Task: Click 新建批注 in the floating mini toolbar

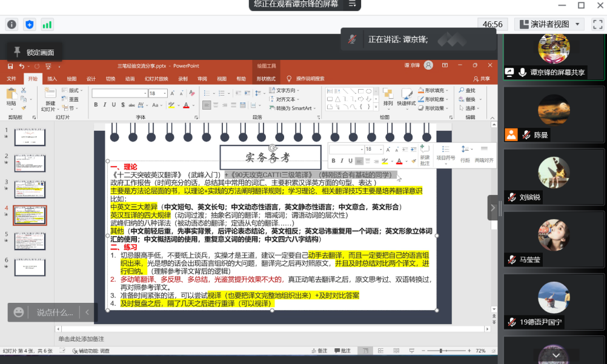Action: (x=425, y=155)
